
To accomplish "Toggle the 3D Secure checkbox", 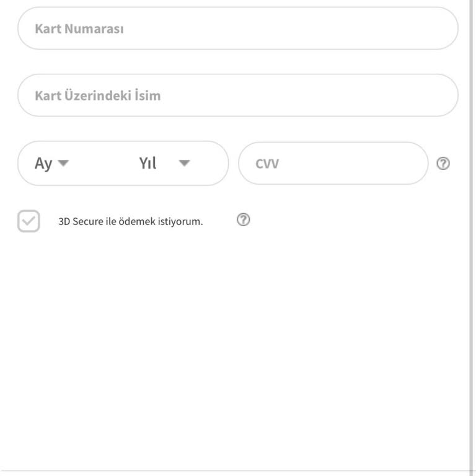I will [x=29, y=221].
